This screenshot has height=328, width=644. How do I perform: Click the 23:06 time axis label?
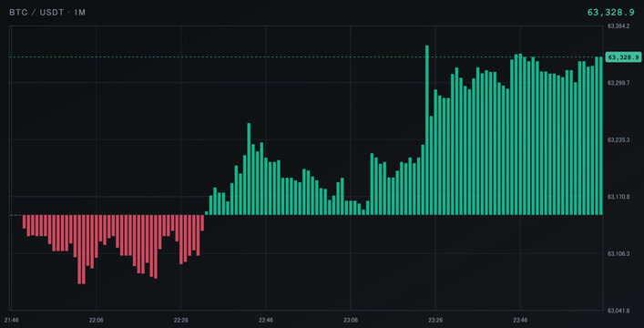click(x=351, y=320)
